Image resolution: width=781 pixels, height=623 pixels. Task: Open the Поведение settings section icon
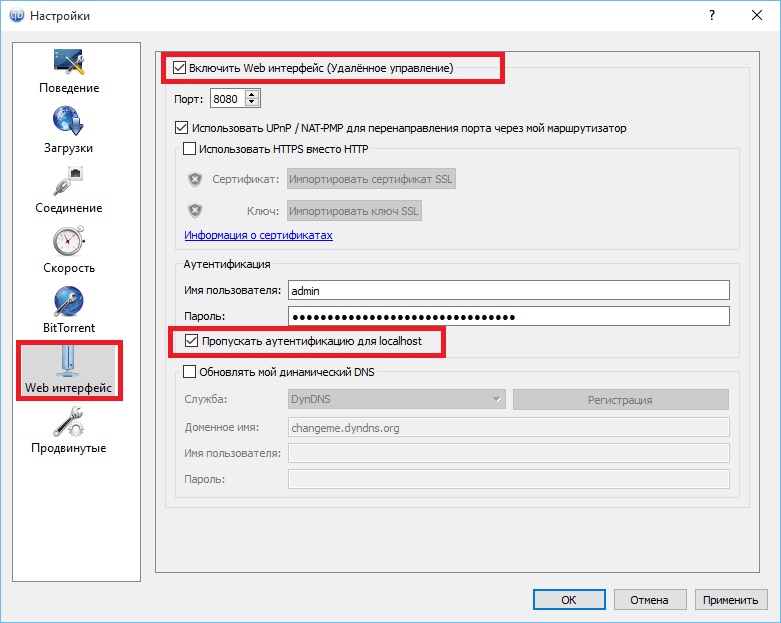[x=69, y=63]
